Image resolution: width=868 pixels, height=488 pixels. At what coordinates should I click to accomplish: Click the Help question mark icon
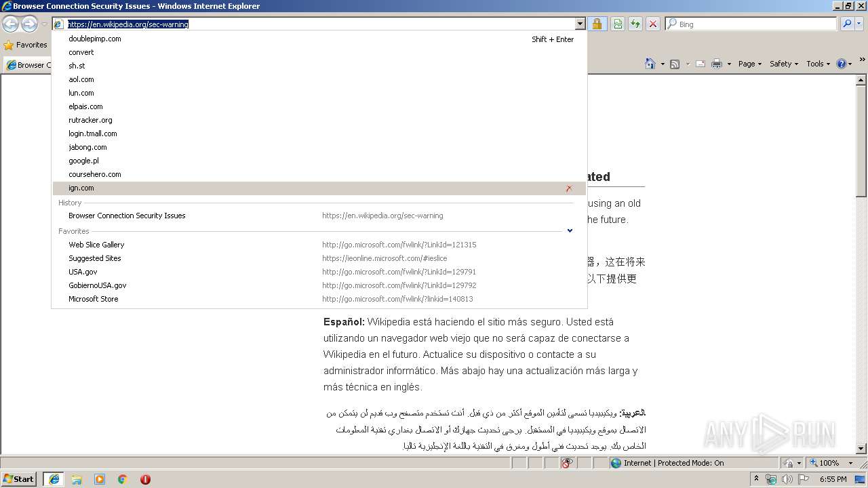(x=842, y=64)
